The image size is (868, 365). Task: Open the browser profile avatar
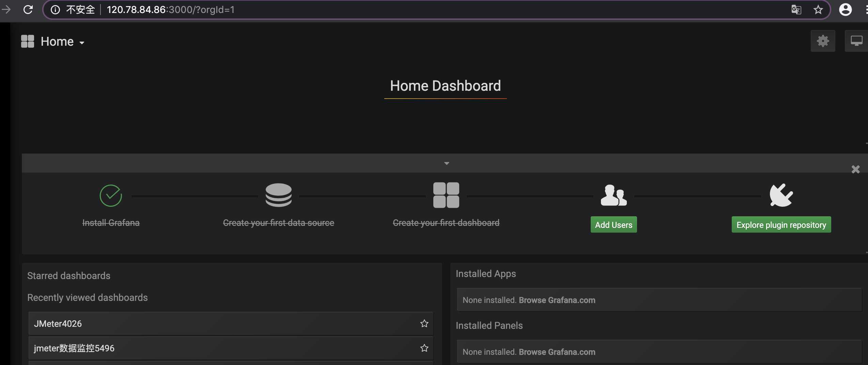tap(846, 10)
